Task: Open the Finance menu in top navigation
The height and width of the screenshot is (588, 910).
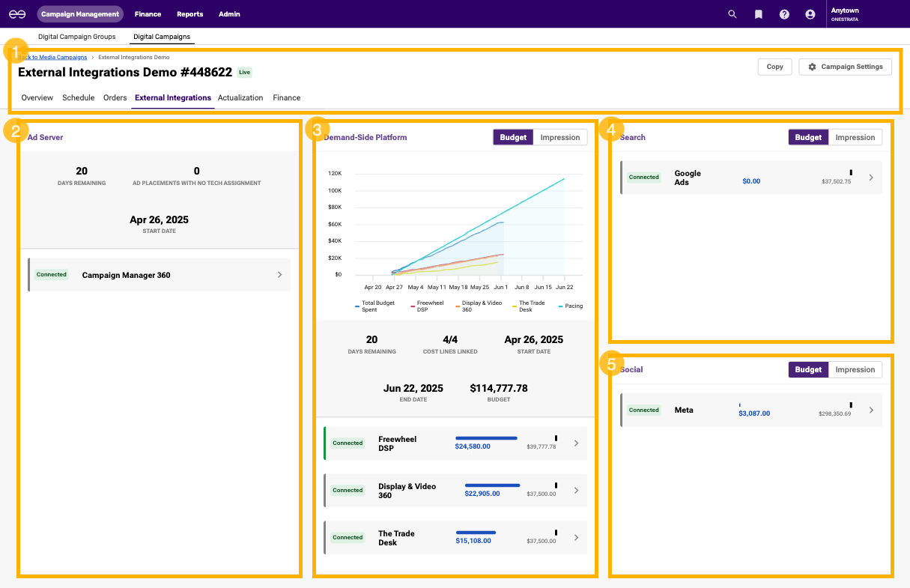Action: click(x=148, y=14)
